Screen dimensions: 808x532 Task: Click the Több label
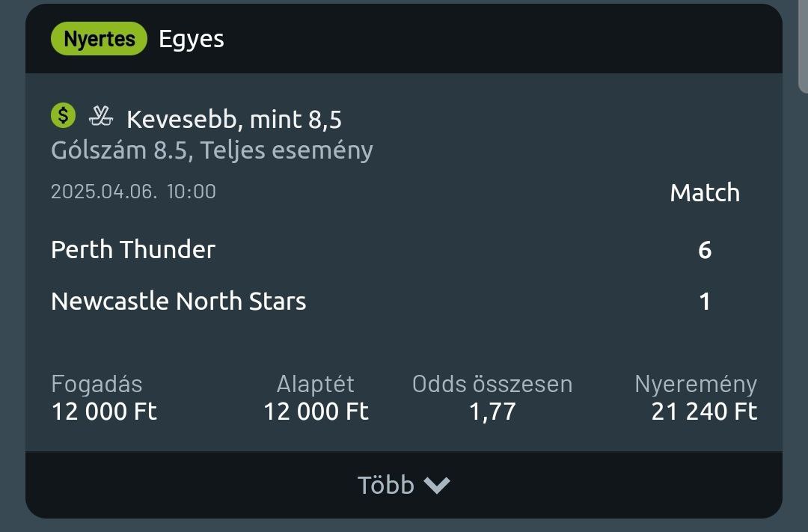[x=385, y=486]
